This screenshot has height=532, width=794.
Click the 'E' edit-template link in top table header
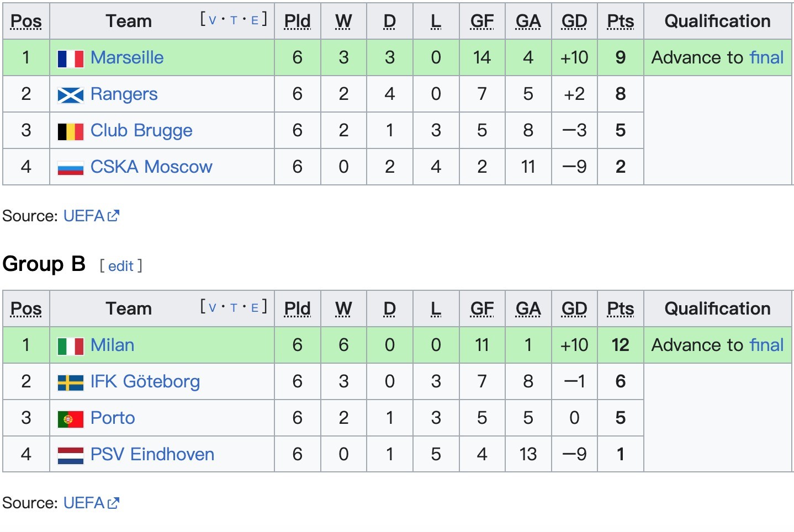[255, 20]
